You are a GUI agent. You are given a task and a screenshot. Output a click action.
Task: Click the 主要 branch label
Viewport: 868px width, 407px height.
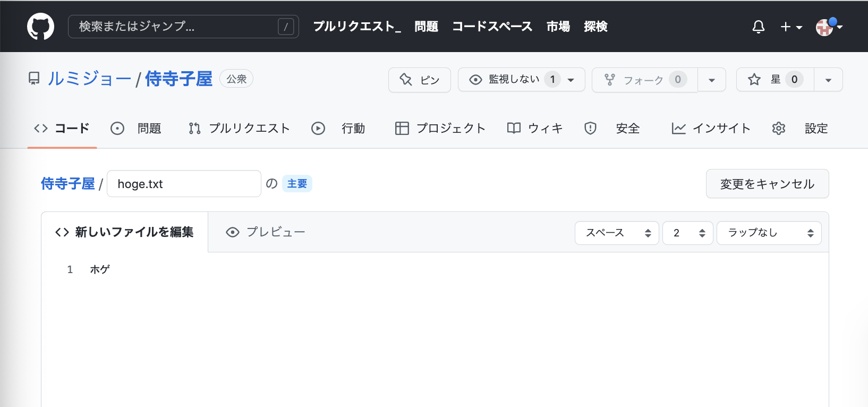point(297,184)
